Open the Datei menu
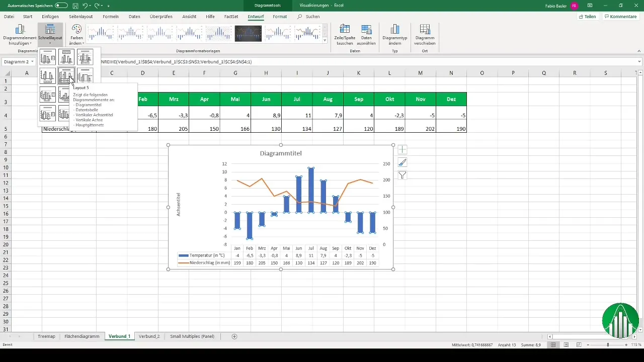This screenshot has height=362, width=644. coord(9,17)
